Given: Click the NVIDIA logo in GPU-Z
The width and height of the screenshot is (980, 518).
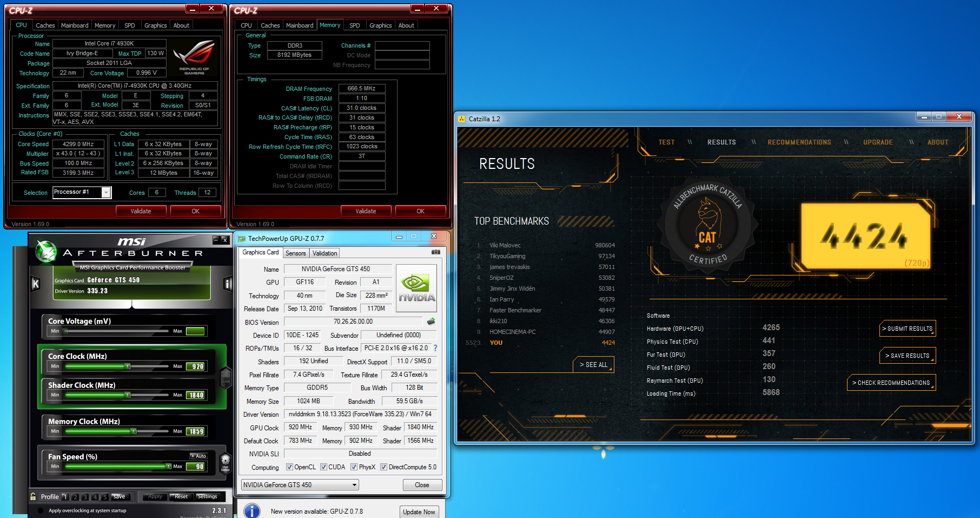Looking at the screenshot, I should [x=416, y=288].
